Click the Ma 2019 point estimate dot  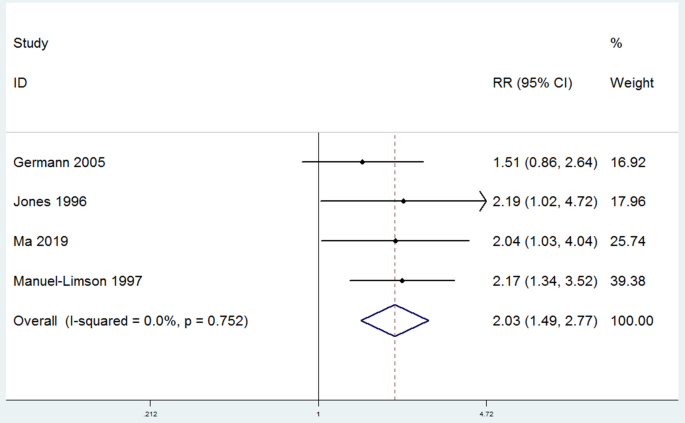(x=395, y=241)
